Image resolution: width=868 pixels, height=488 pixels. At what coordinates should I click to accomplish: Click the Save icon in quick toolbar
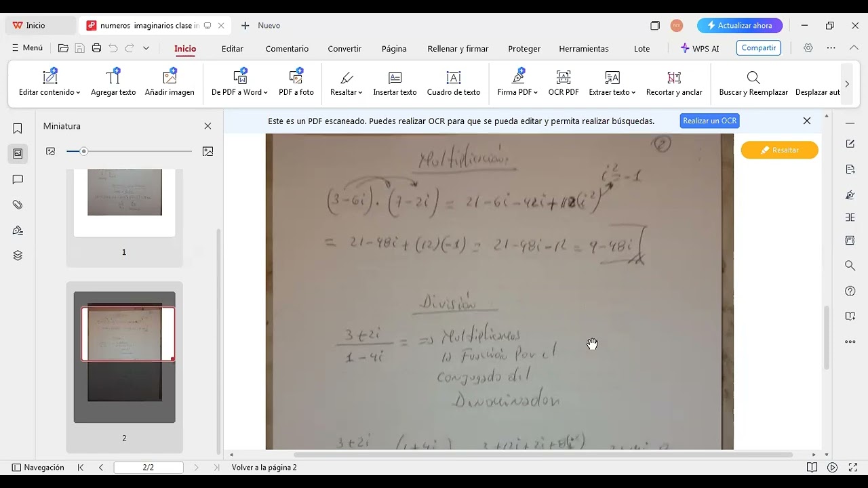79,48
